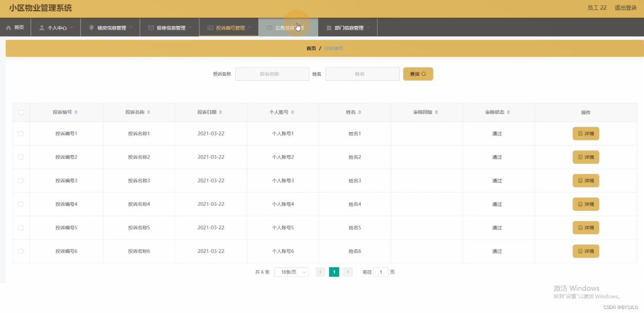Click the cell 投诉名称3

point(139,181)
